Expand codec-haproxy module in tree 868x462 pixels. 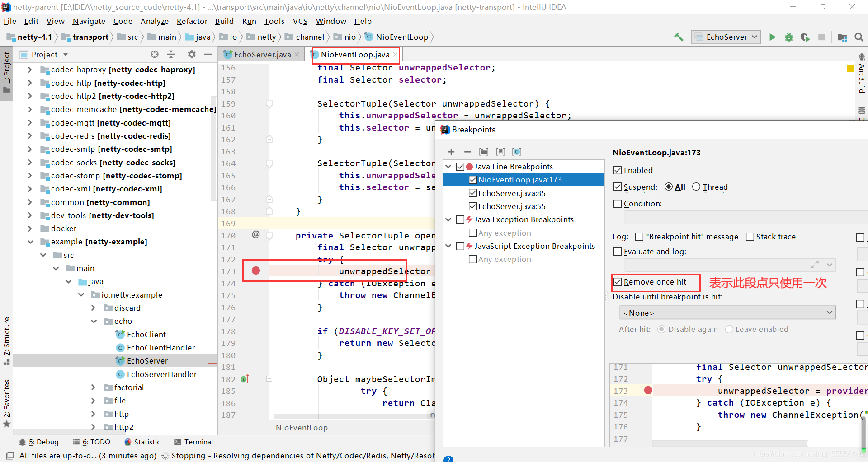(x=30, y=70)
